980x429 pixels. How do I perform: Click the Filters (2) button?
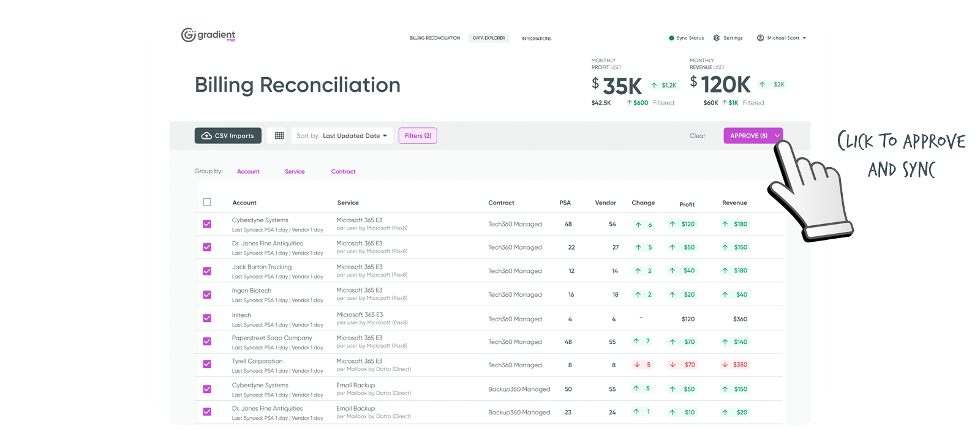(418, 136)
